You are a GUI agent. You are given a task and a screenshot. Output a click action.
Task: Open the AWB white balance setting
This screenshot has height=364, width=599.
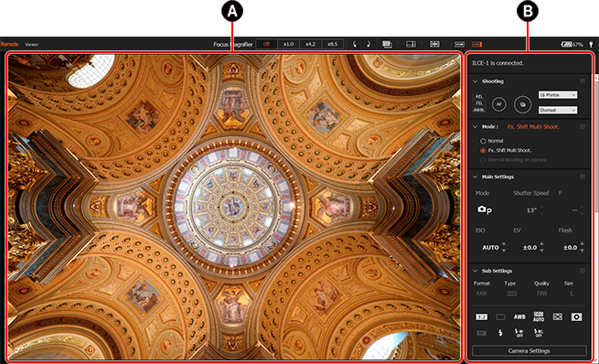[x=519, y=317]
